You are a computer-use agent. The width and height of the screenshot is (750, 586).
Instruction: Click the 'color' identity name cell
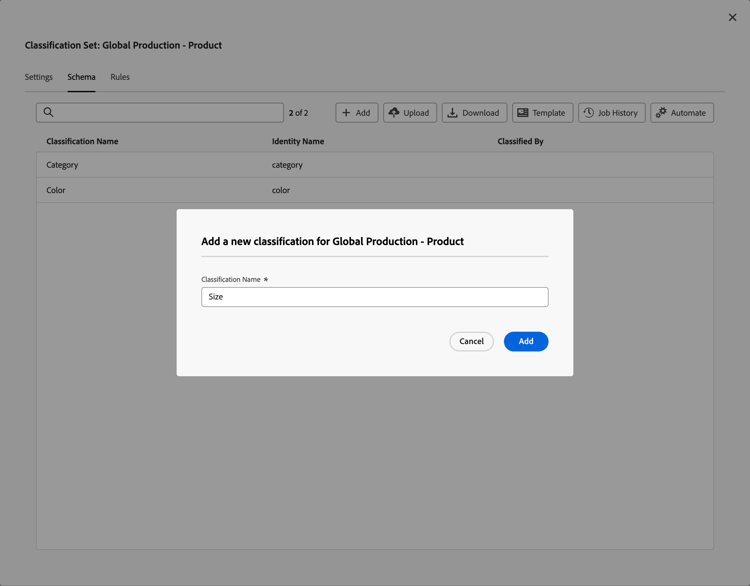(281, 190)
